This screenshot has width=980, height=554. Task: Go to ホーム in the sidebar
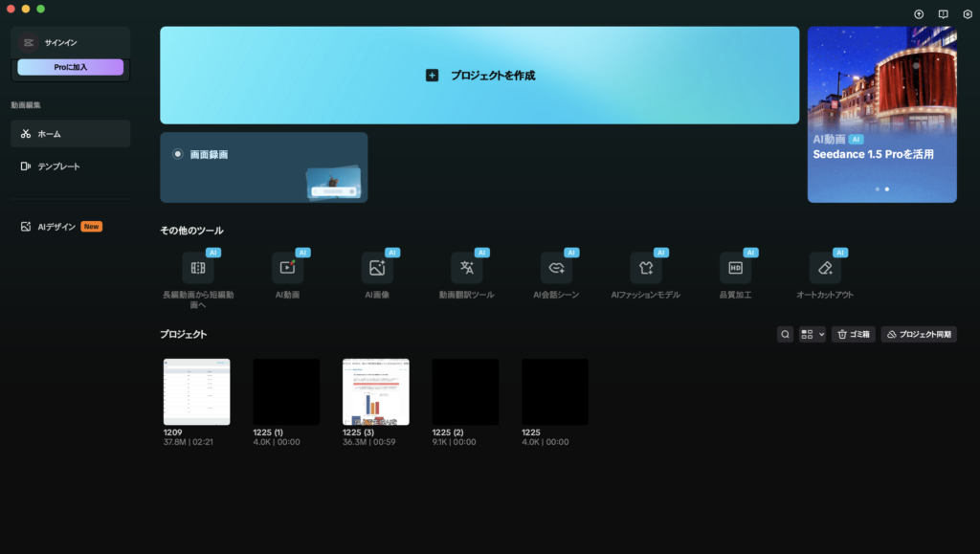click(x=70, y=134)
